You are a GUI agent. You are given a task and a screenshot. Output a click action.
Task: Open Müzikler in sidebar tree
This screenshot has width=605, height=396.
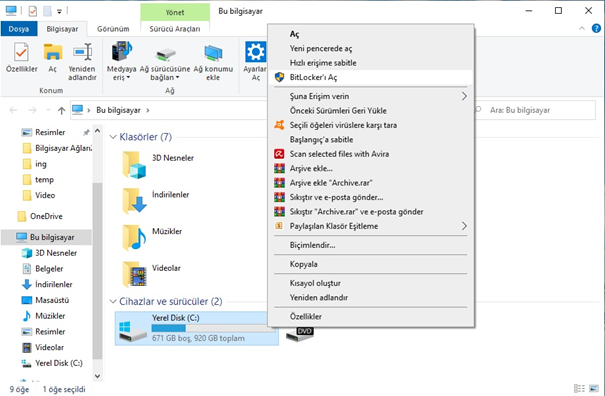point(44,316)
